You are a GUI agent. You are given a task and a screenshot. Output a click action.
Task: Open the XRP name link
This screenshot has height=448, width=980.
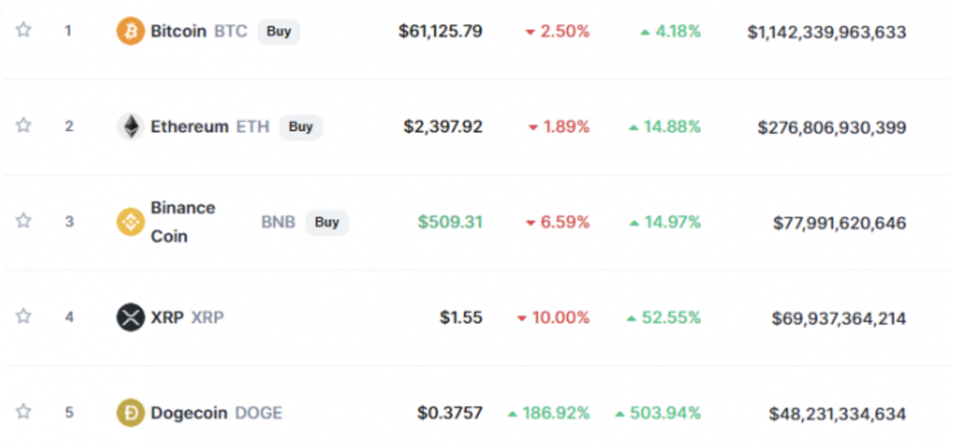point(167,317)
